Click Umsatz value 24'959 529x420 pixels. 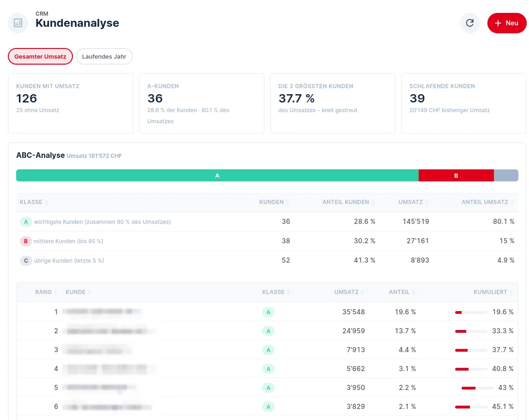click(354, 331)
